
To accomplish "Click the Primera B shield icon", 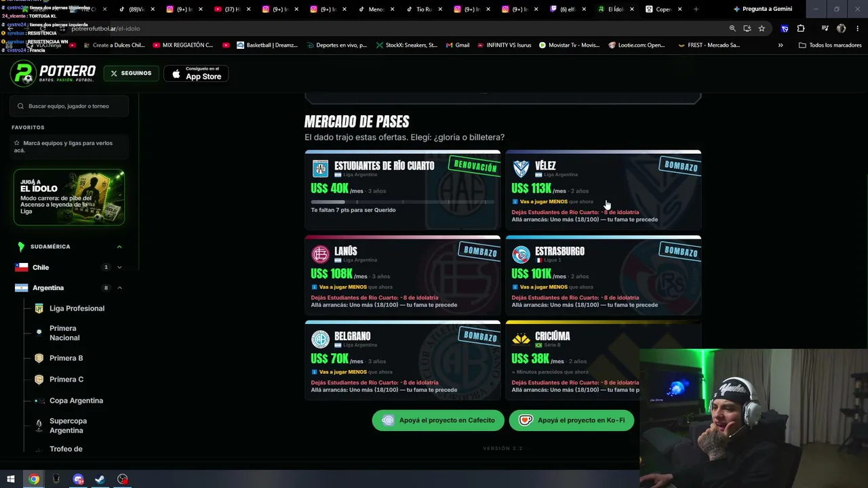I will pyautogui.click(x=39, y=358).
